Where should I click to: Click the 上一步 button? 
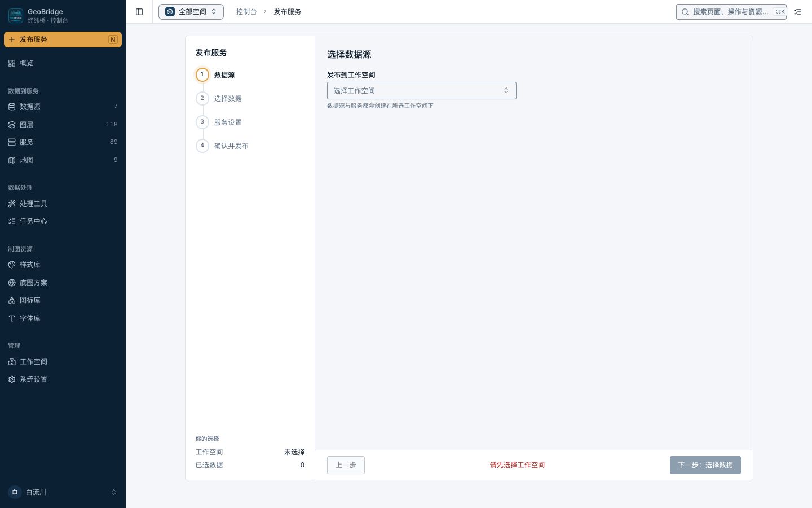point(346,465)
